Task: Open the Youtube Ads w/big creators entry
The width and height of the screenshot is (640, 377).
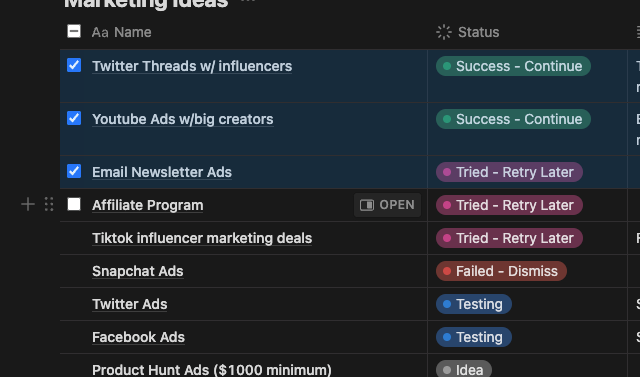Action: (x=182, y=119)
